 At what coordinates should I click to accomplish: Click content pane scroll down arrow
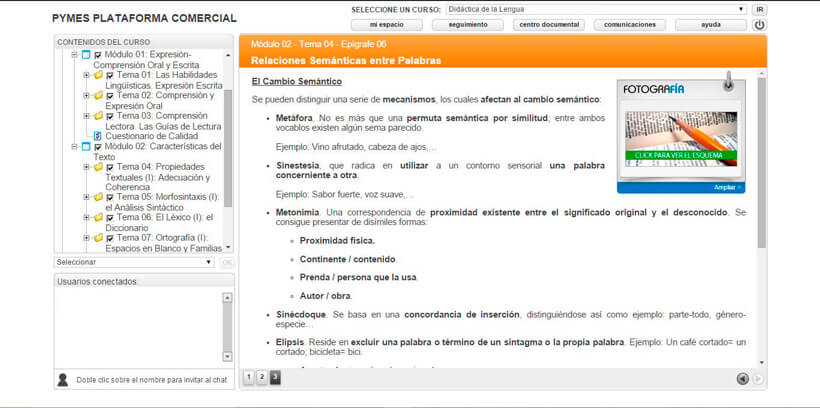761,362
